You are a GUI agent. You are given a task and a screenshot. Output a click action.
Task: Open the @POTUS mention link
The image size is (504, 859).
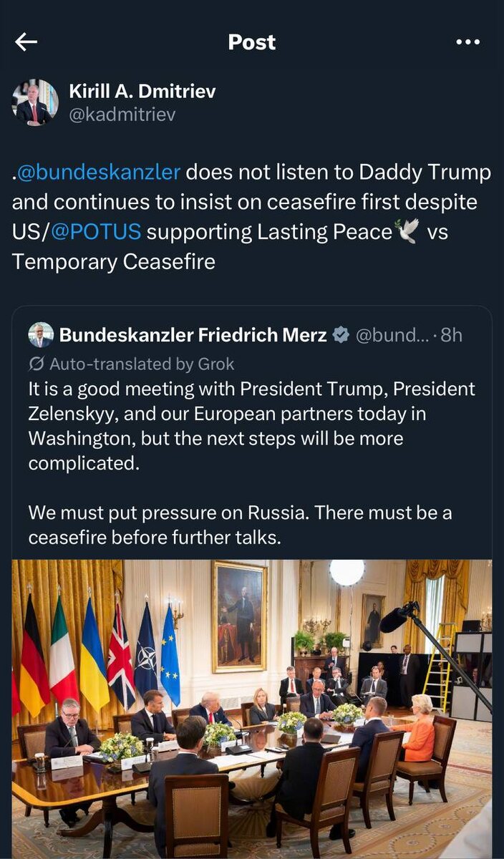95,232
